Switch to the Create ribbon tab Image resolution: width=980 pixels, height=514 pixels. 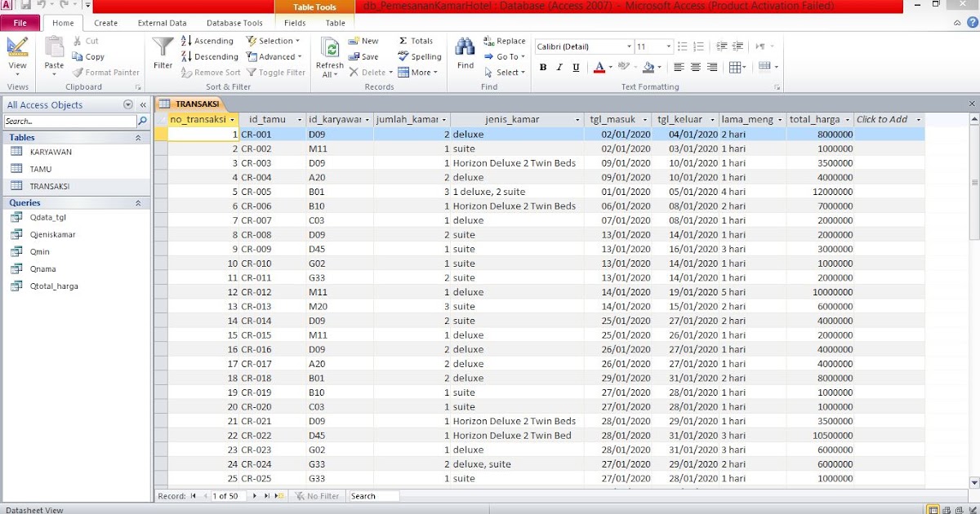pos(105,23)
